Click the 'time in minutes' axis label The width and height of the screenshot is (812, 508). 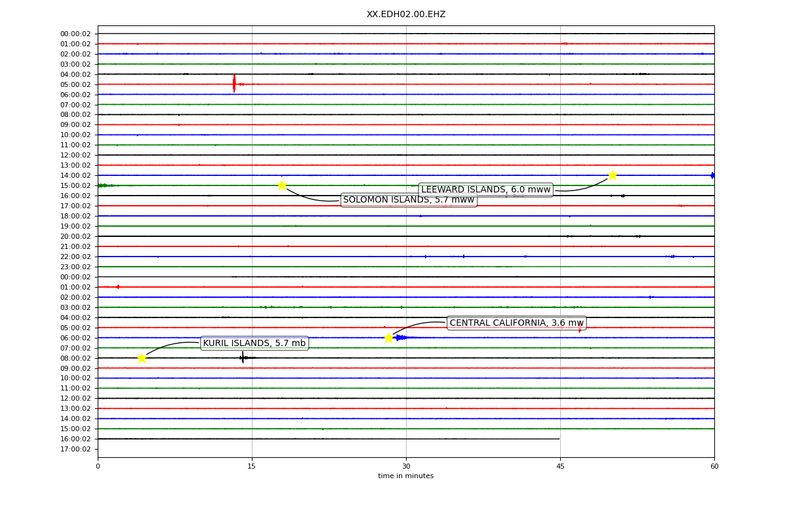coord(406,476)
